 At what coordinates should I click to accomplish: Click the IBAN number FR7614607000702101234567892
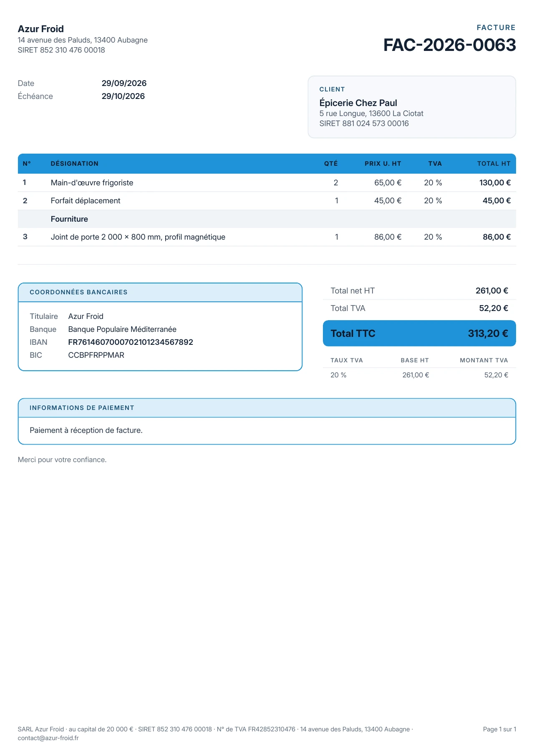tap(131, 342)
